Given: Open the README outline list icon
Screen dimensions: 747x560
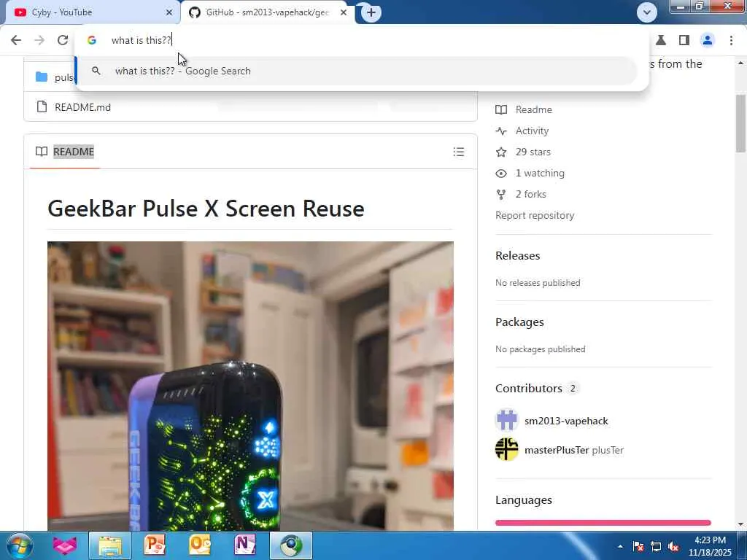Looking at the screenshot, I should click(459, 152).
